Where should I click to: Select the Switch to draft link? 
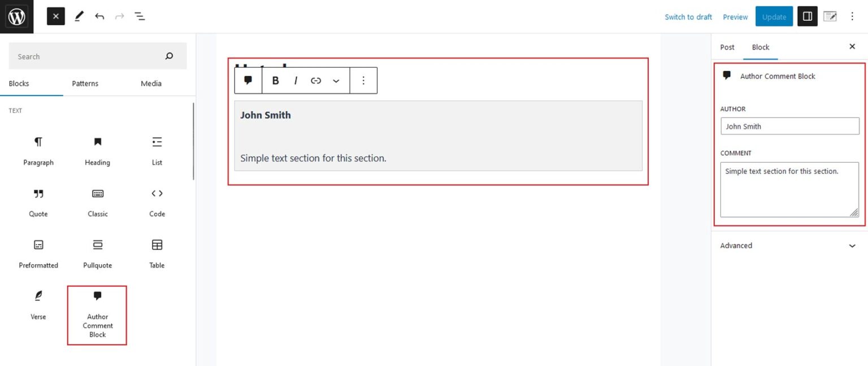point(688,17)
